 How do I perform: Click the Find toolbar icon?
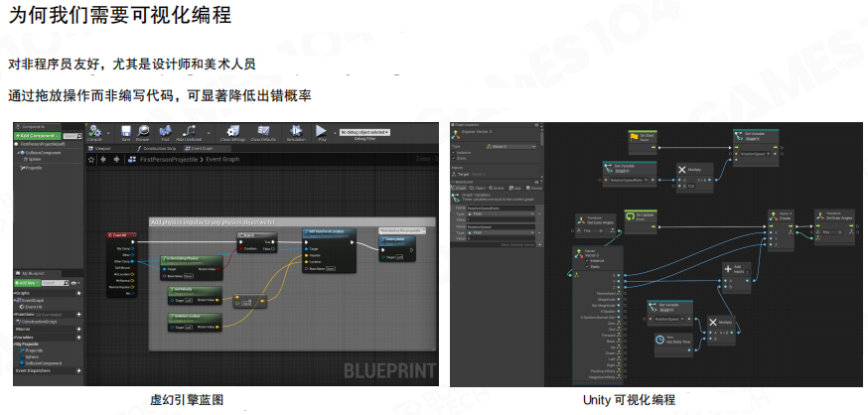click(166, 132)
